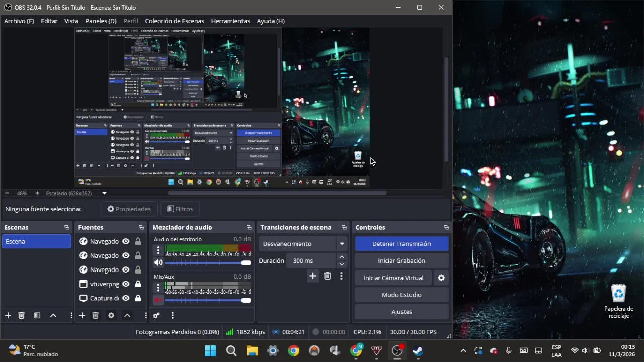The width and height of the screenshot is (644, 362).
Task: Zoom in the preview with plus icon
Action: pyautogui.click(x=37, y=193)
